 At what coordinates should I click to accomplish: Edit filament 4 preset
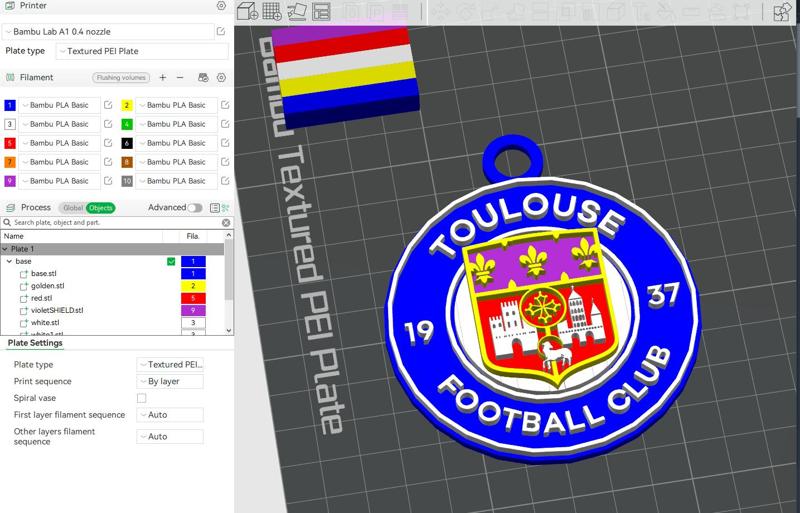point(225,124)
